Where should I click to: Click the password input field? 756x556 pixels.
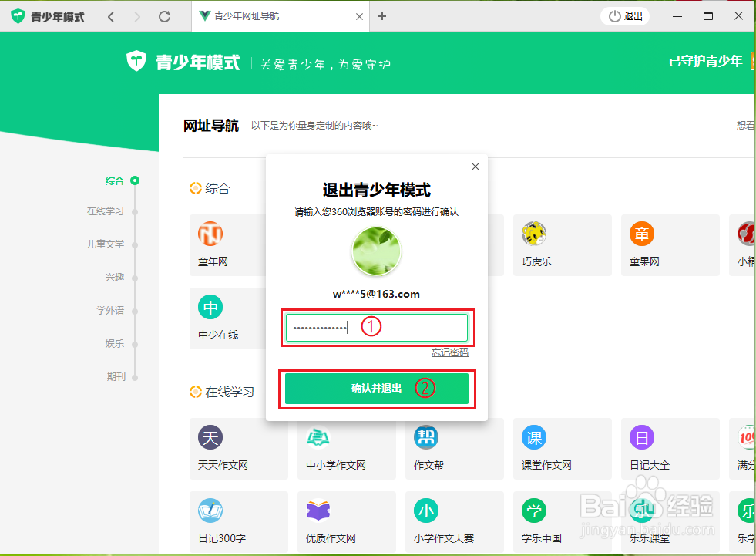point(377,327)
